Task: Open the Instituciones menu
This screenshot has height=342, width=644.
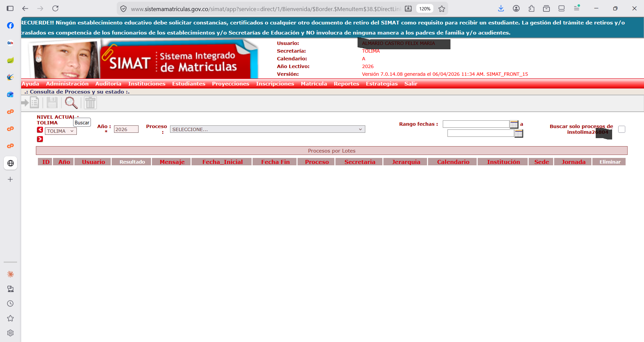Action: 147,84
